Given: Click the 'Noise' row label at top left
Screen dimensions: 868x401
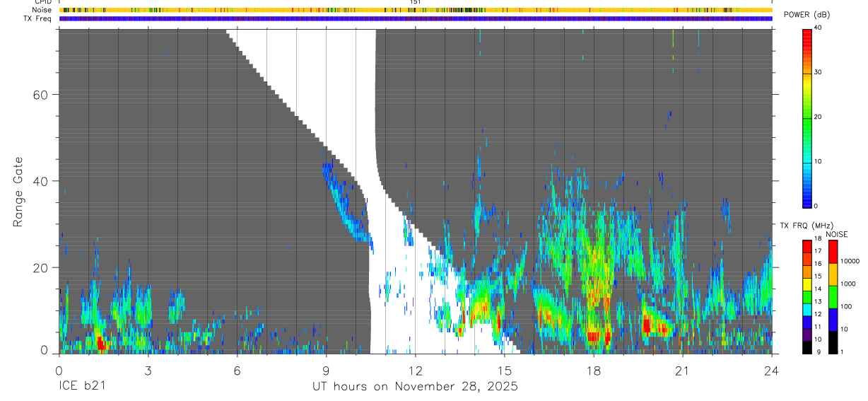Looking at the screenshot, I should tap(42, 10).
